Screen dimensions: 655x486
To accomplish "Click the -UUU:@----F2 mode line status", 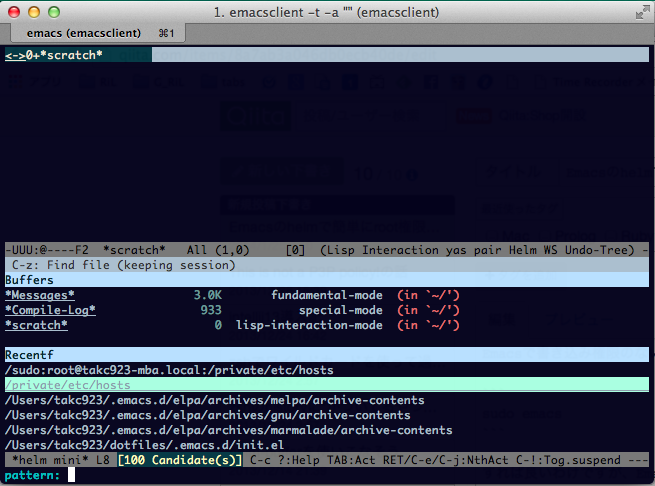I will (47, 250).
